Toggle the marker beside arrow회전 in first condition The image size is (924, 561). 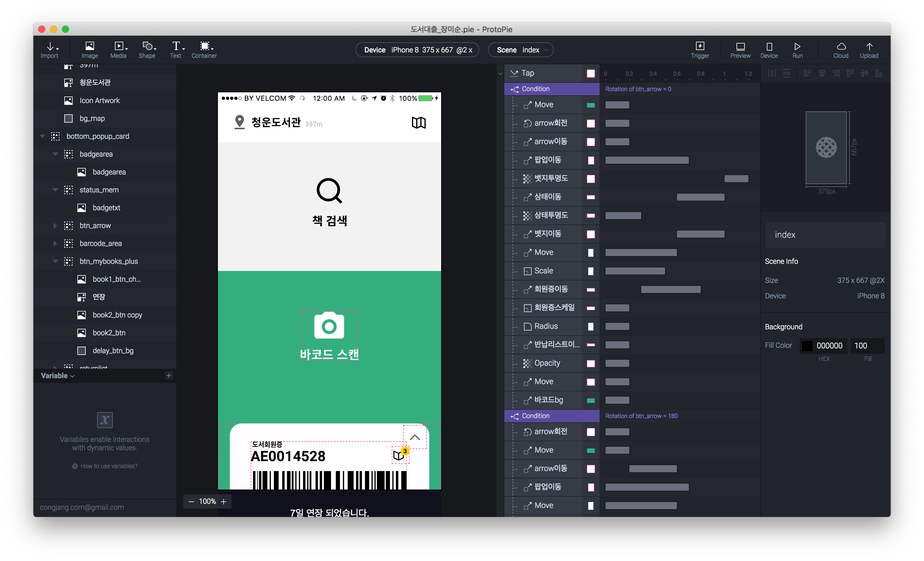coord(591,123)
